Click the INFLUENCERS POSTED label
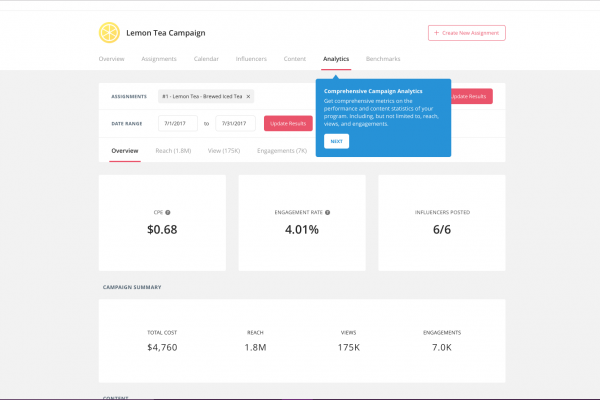Viewport: 600px width, 400px height. (442, 212)
